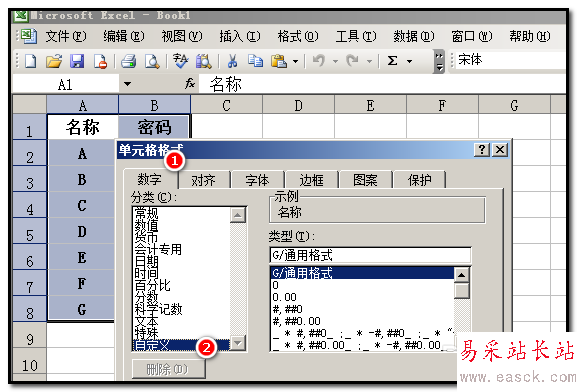
Task: Open a file with the folder icon
Action: pyautogui.click(x=54, y=61)
